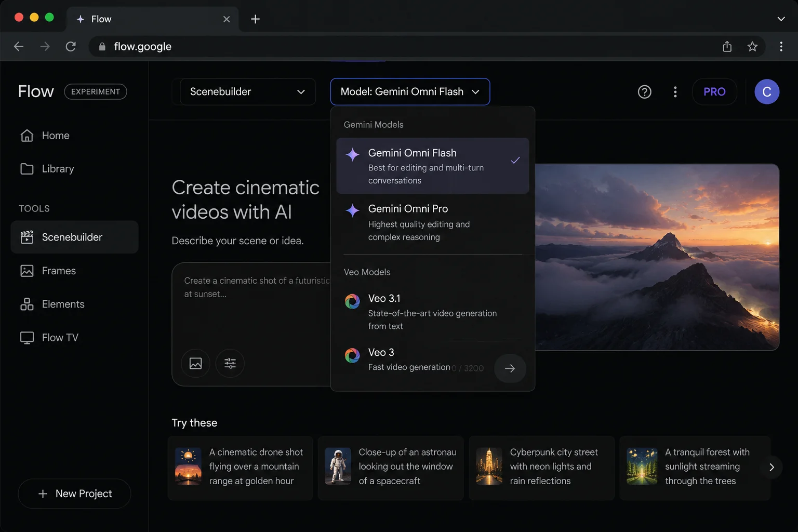
Task: Open the mountain sunset preview image
Action: 657,257
